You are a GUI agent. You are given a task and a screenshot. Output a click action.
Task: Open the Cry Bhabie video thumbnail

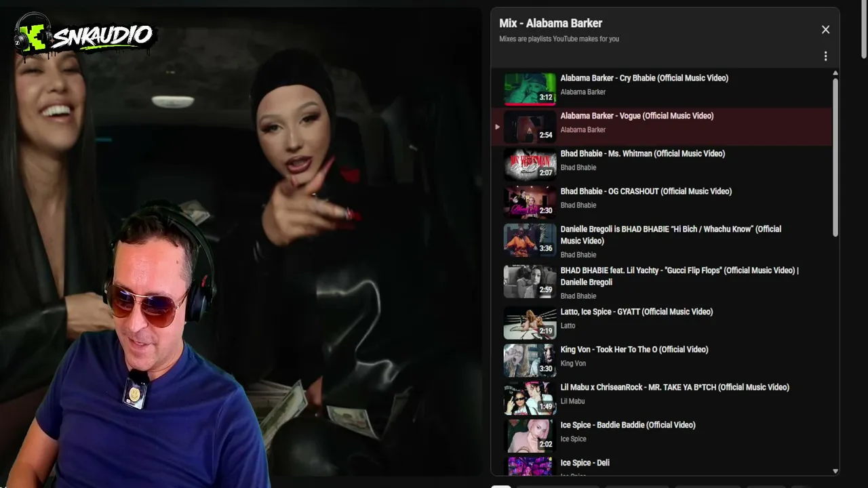pos(530,89)
